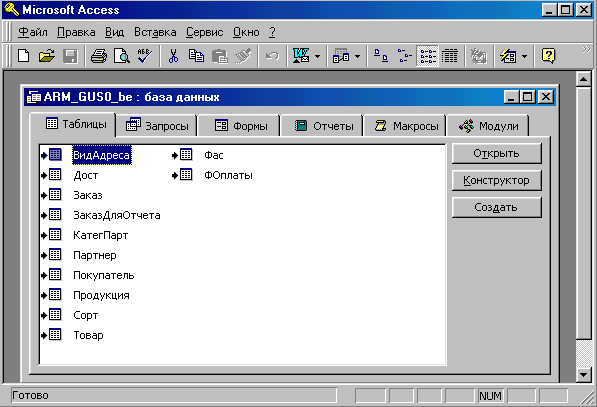Click the Создать button
The width and height of the screenshot is (597, 407).
[x=496, y=207]
